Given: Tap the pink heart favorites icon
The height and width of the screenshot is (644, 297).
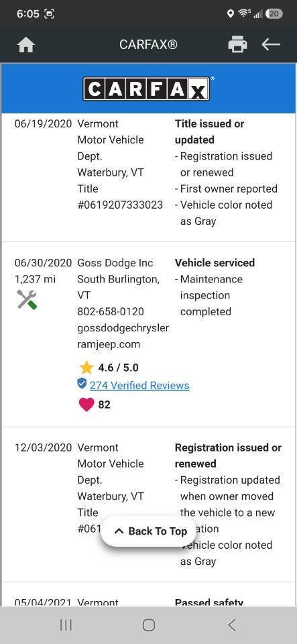Looking at the screenshot, I should click(86, 405).
